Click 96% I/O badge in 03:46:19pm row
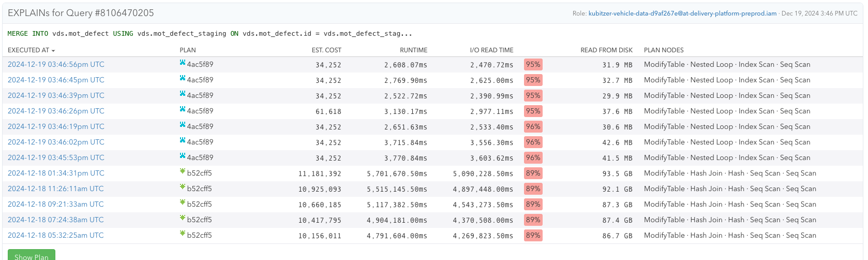Viewport: 868px width, 260px height. point(533,126)
